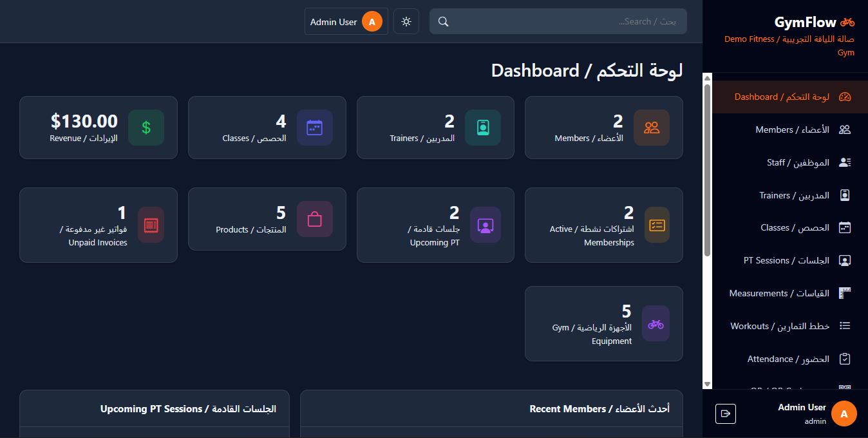Click the Admin User button in header
The height and width of the screenshot is (438, 868).
pyautogui.click(x=346, y=21)
